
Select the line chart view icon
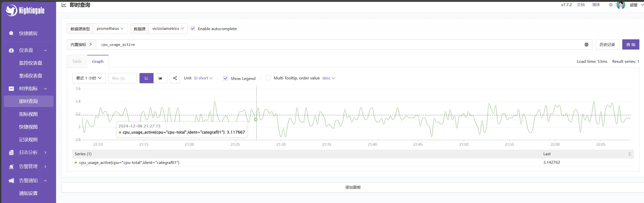(x=146, y=78)
